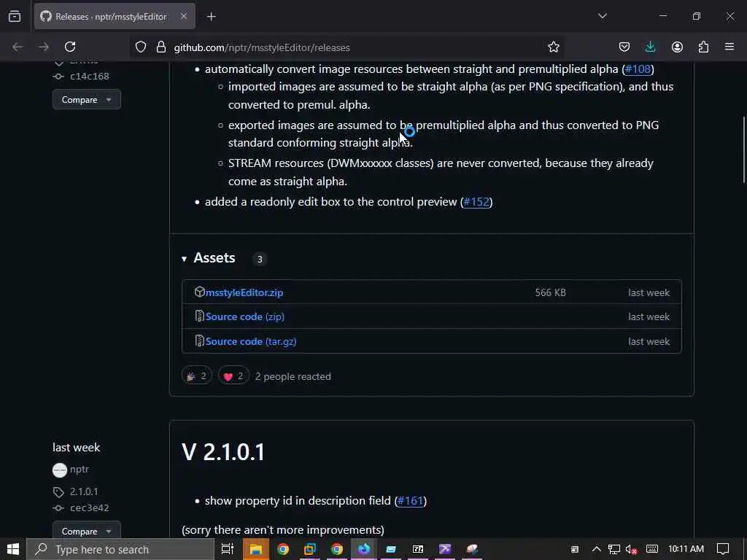Toggle the heart reaction
The image size is (747, 560).
click(233, 376)
